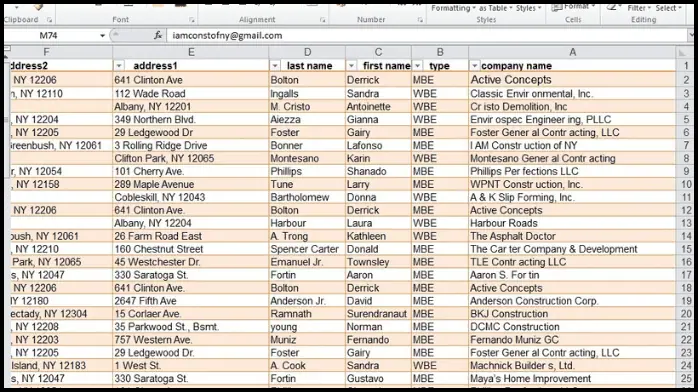The width and height of the screenshot is (698, 392).
Task: Select column B header
Action: click(440, 53)
